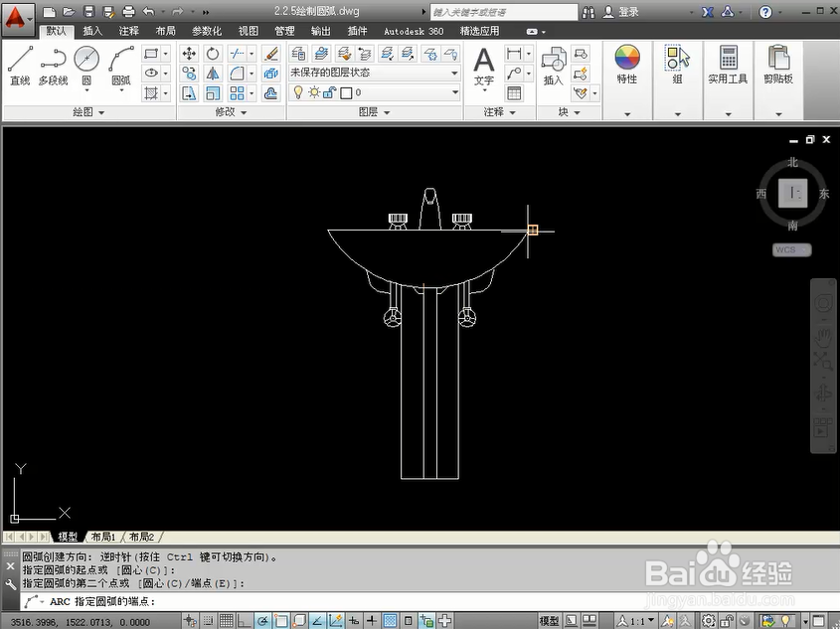Toggle Snap mode in the status bar
The image size is (840, 629).
coord(208,621)
